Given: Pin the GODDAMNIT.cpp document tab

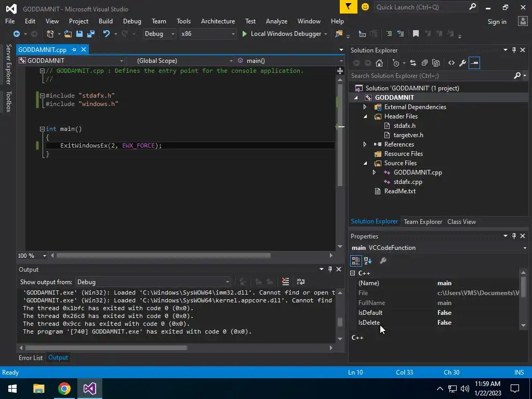Looking at the screenshot, I should [x=74, y=49].
